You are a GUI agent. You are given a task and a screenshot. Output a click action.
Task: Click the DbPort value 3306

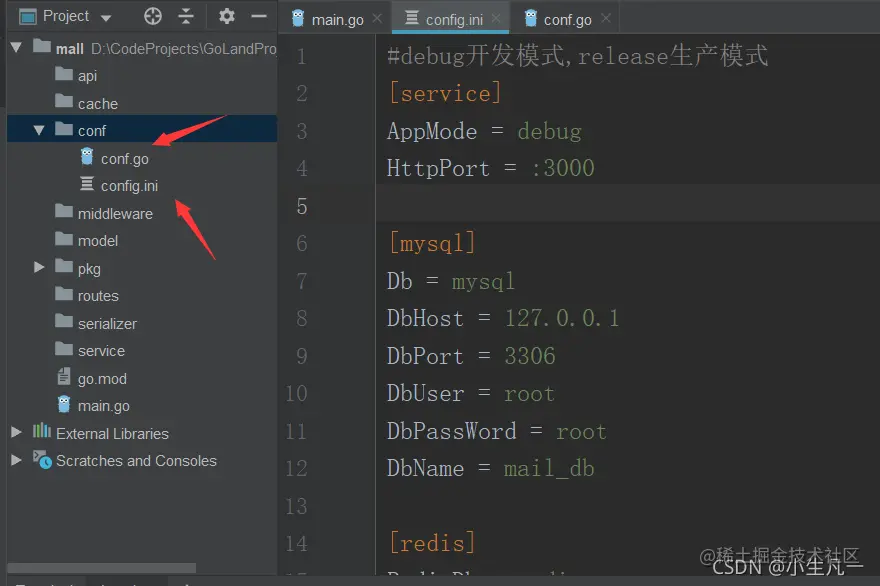pos(530,356)
